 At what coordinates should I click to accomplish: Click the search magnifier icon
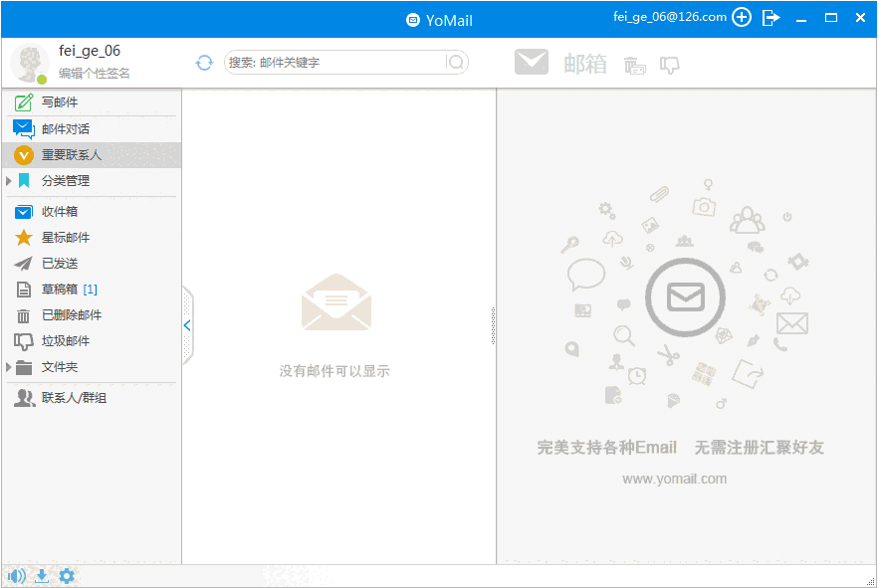(x=456, y=63)
